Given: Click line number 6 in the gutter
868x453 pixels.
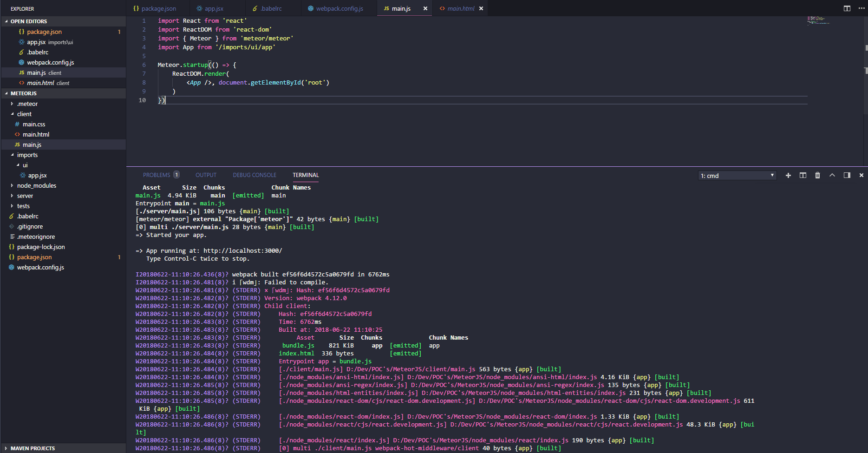Looking at the screenshot, I should click(144, 65).
